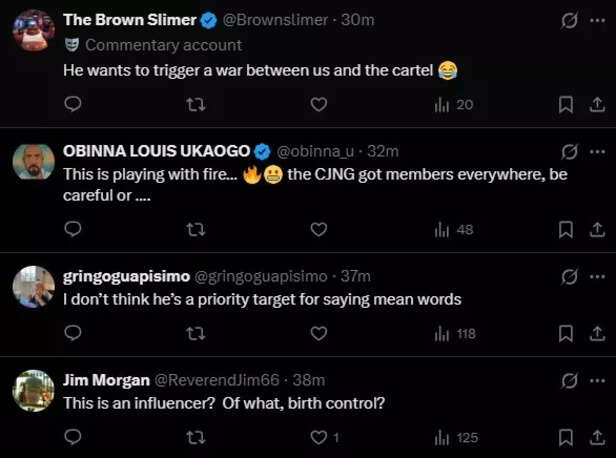Image resolution: width=616 pixels, height=458 pixels.
Task: Bookmark The Brown Slimer's tweet
Action: (x=565, y=104)
